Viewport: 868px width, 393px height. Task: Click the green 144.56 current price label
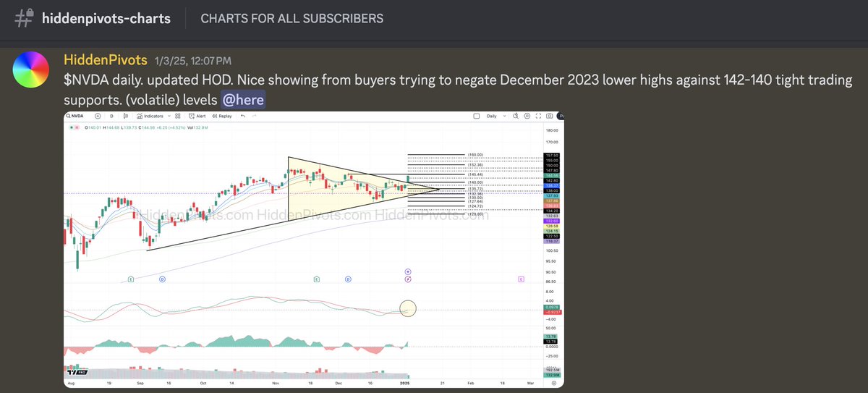[x=552, y=175]
